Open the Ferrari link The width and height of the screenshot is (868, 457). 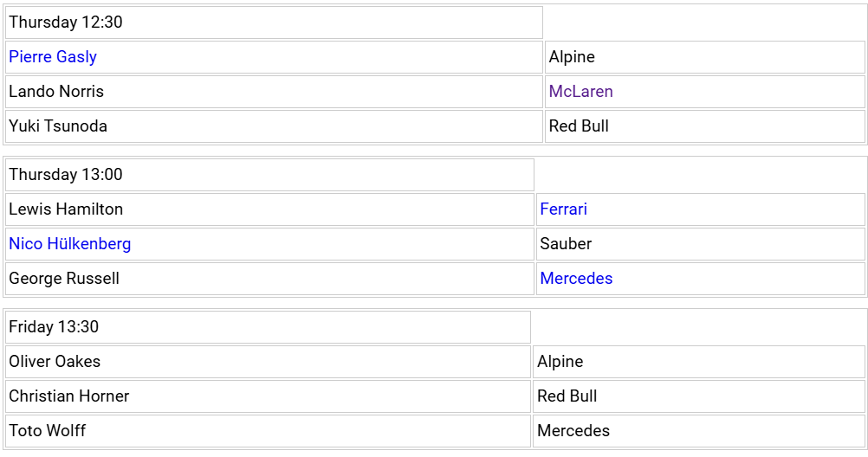tap(564, 209)
